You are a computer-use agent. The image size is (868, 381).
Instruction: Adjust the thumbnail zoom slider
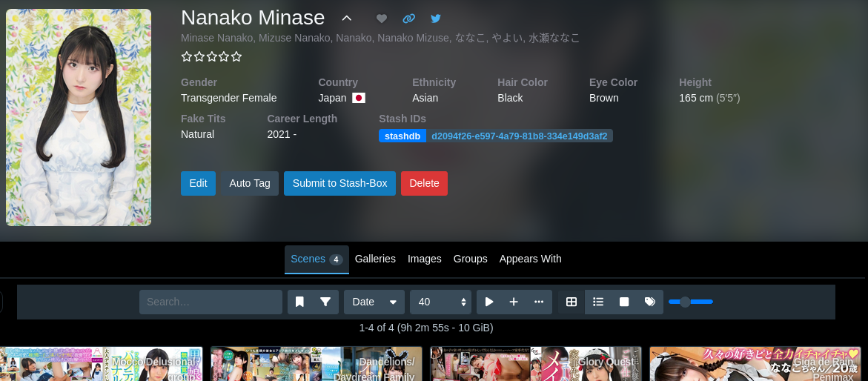point(690,302)
